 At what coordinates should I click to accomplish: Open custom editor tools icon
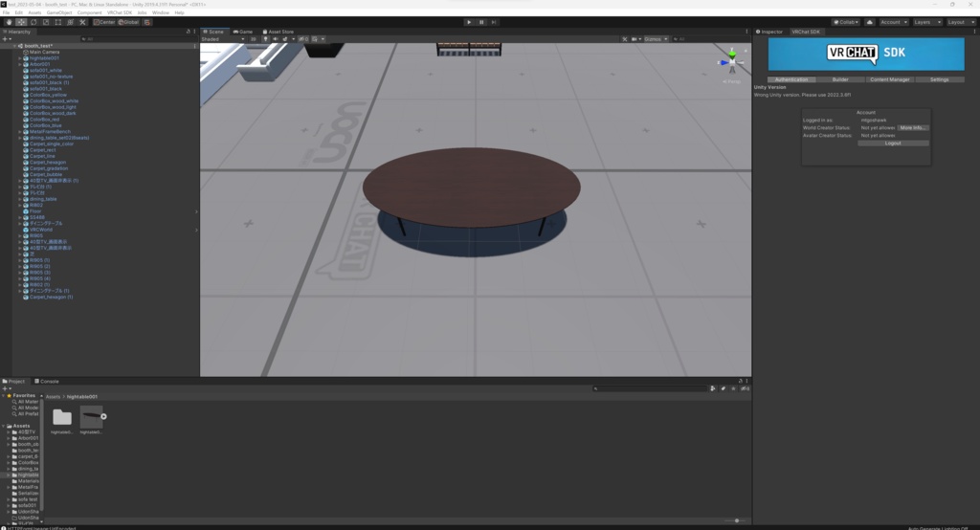coord(82,22)
